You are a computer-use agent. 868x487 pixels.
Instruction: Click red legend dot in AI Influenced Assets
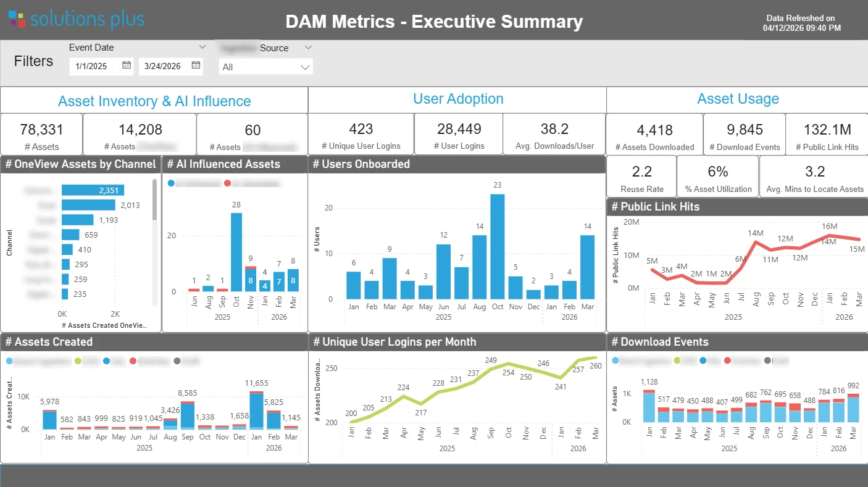tap(227, 183)
